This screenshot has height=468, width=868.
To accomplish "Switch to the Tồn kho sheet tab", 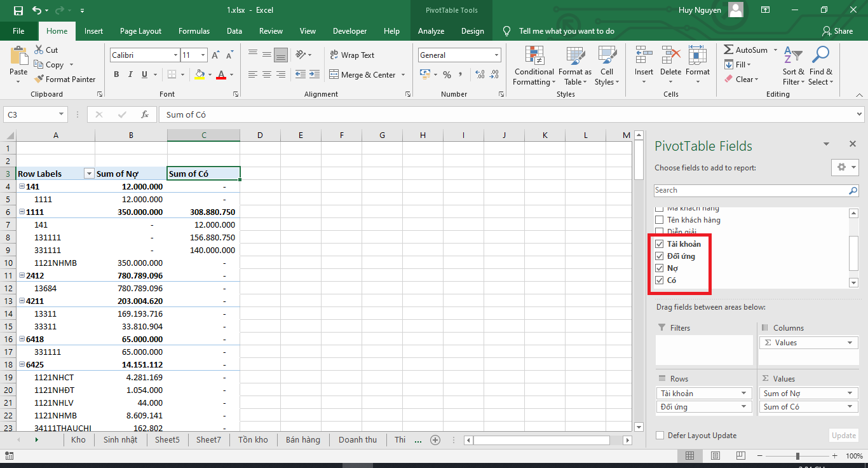I will click(253, 439).
